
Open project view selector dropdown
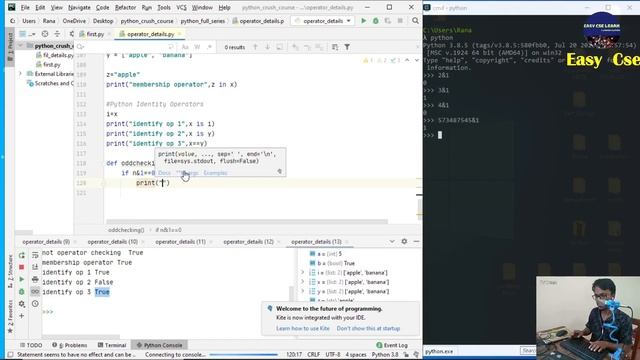pos(27,34)
